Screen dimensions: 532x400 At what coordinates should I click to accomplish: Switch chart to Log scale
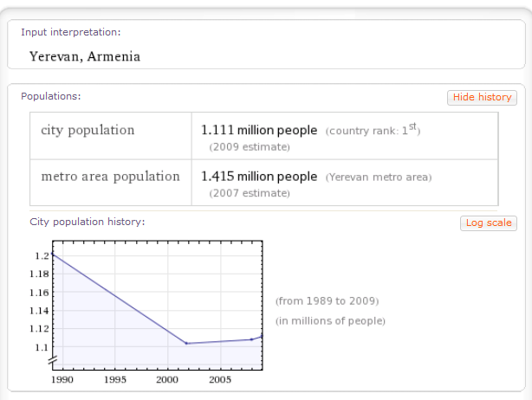pyautogui.click(x=488, y=223)
